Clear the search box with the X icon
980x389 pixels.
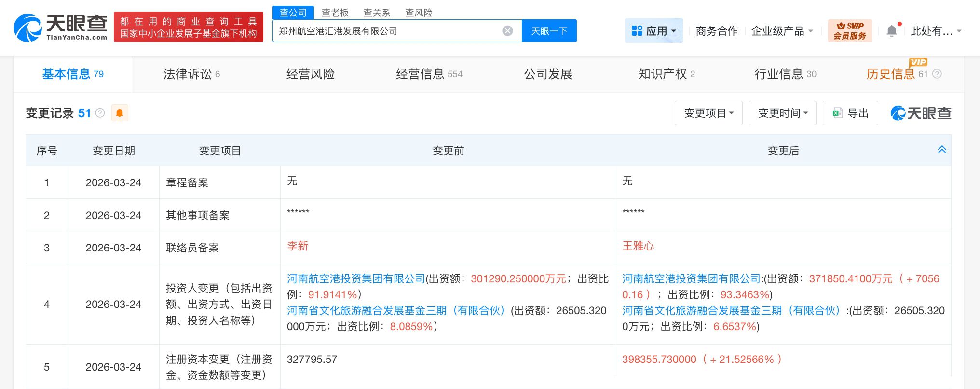pyautogui.click(x=507, y=31)
